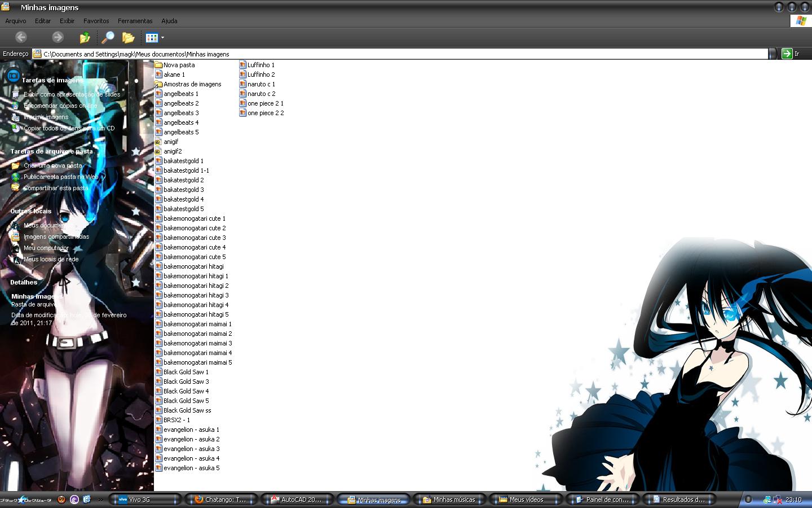The image size is (812, 508).
Task: Switch to the Meus vídeos taskbar window
Action: [525, 500]
